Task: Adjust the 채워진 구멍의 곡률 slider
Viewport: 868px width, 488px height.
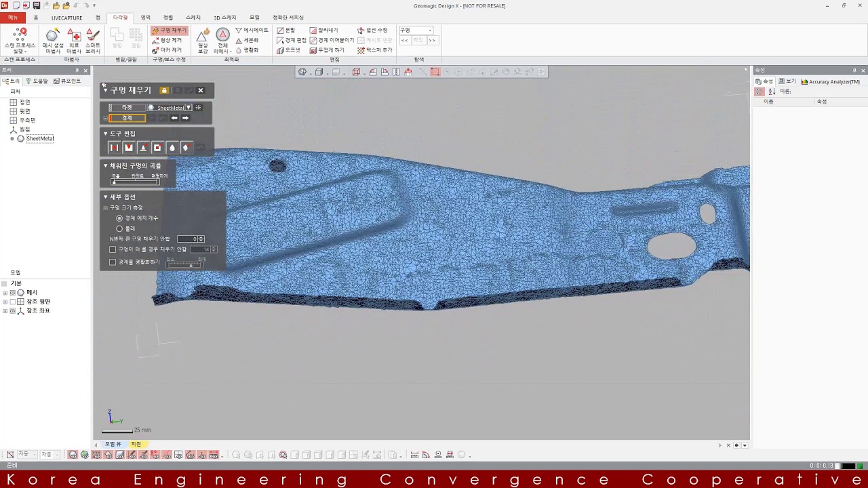Action: (136, 182)
